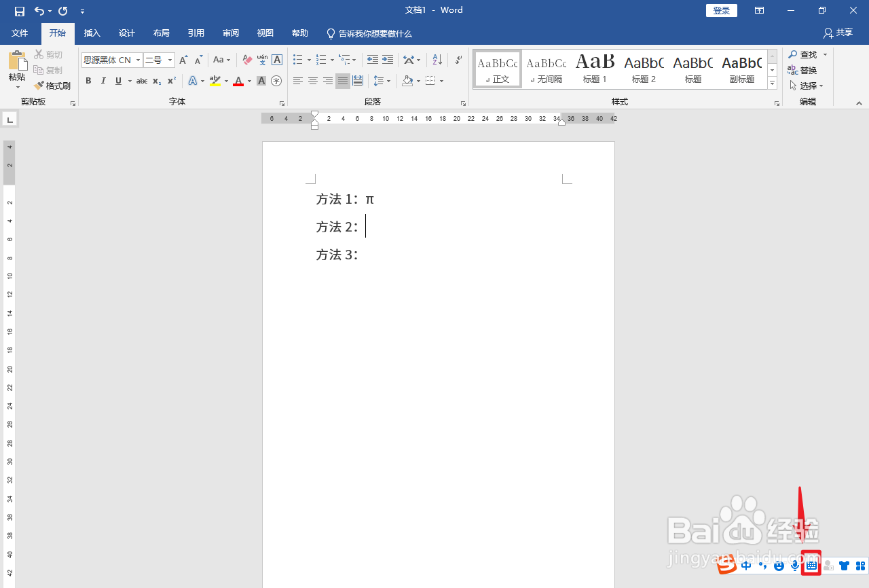Open the font size dropdown (二号)
Screen dimensions: 869x588
click(x=170, y=60)
